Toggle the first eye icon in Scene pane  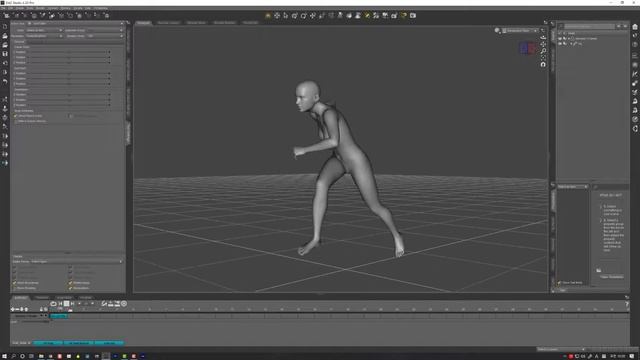(x=560, y=38)
